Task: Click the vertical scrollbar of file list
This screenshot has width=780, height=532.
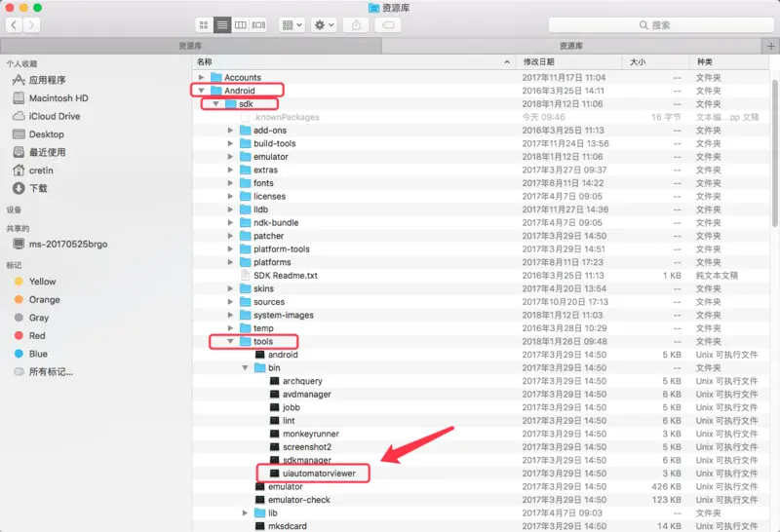Action: [775, 153]
